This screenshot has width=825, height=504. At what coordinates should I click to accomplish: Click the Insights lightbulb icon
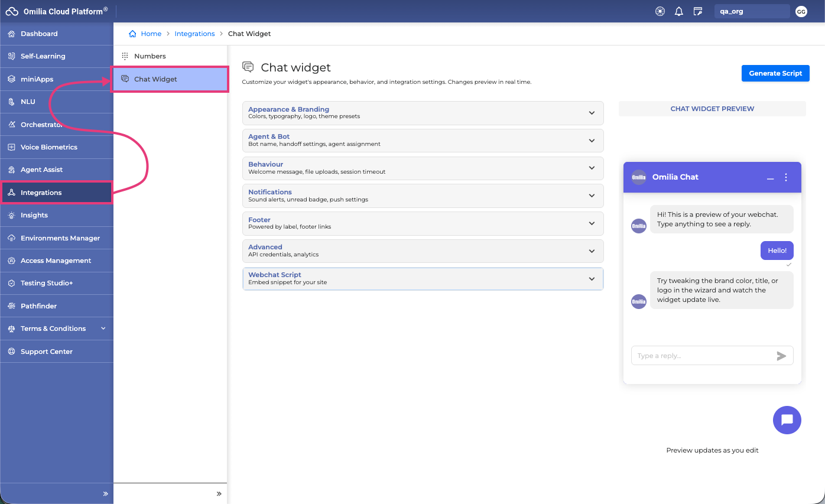tap(11, 215)
